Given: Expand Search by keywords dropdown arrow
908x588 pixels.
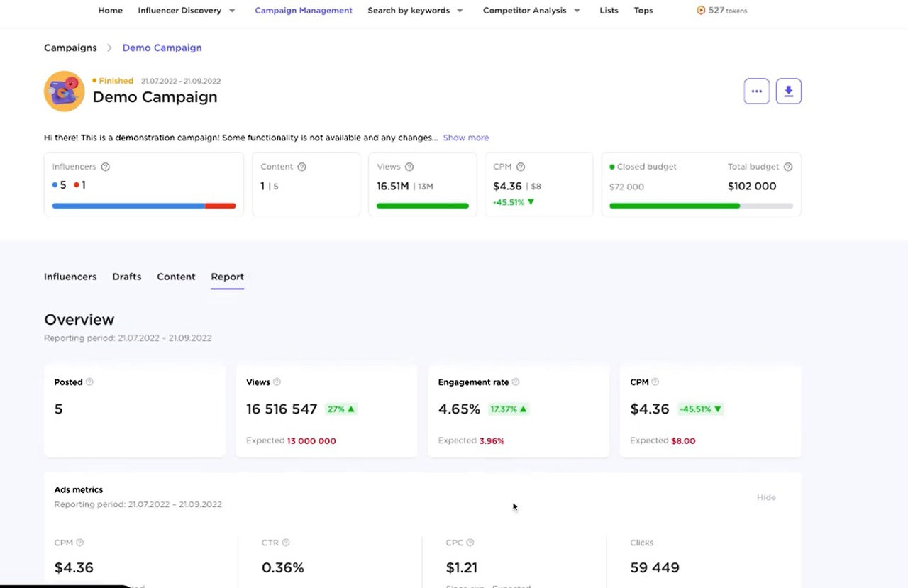Looking at the screenshot, I should tap(460, 11).
